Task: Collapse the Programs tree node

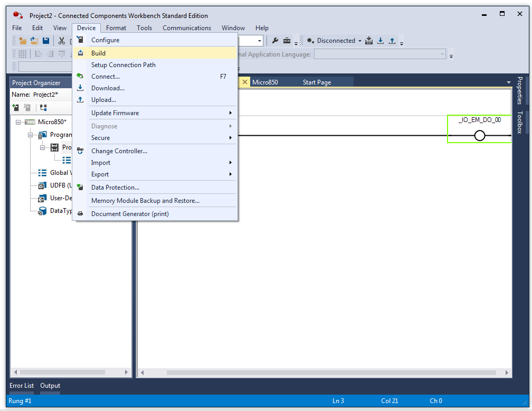Action: click(x=30, y=135)
